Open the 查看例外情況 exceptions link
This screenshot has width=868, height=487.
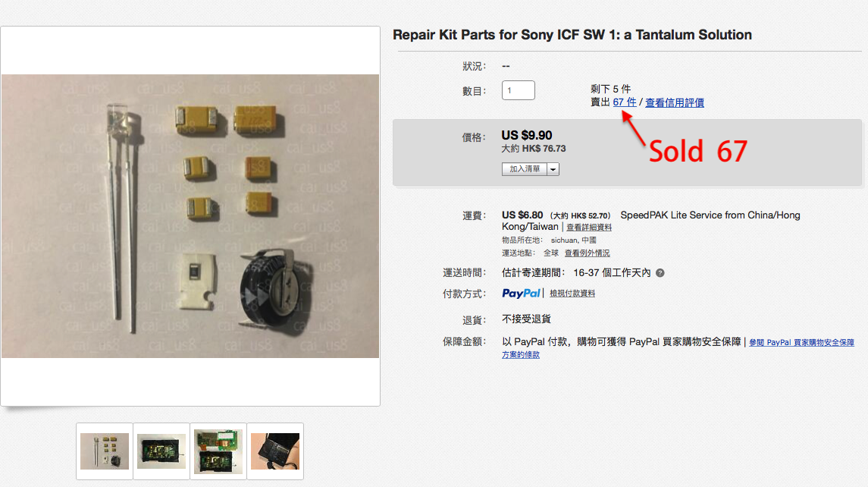587,253
